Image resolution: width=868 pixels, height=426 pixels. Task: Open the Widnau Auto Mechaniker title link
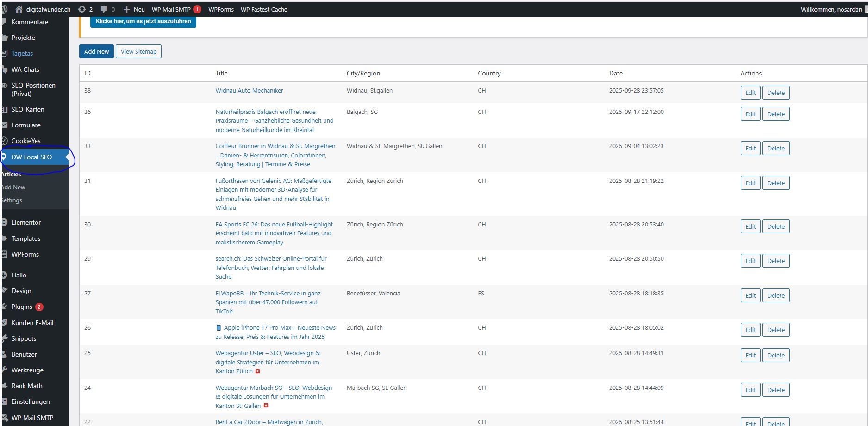[x=249, y=91]
